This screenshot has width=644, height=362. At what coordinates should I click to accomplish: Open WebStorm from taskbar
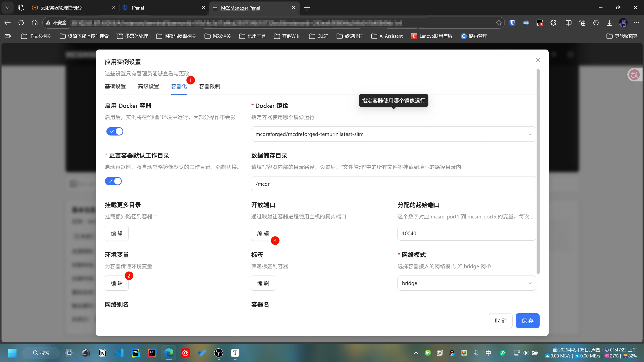pos(136,353)
